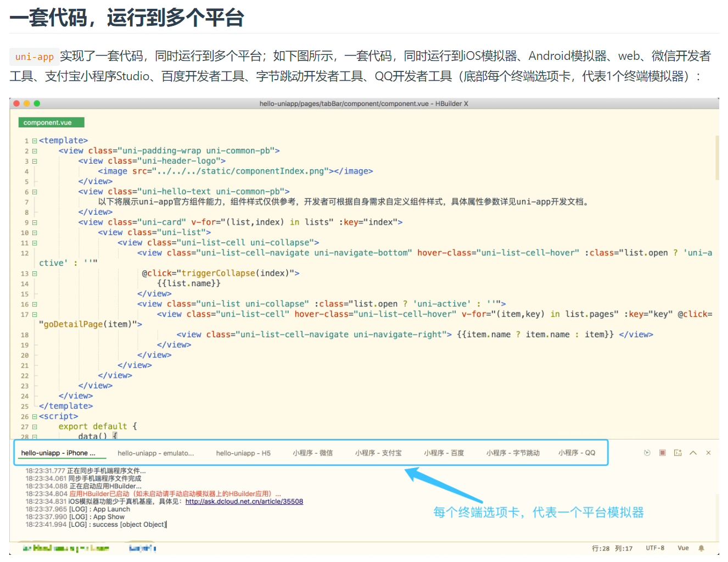Stop the running process with red square
Image resolution: width=728 pixels, height=562 pixels.
[x=662, y=453]
